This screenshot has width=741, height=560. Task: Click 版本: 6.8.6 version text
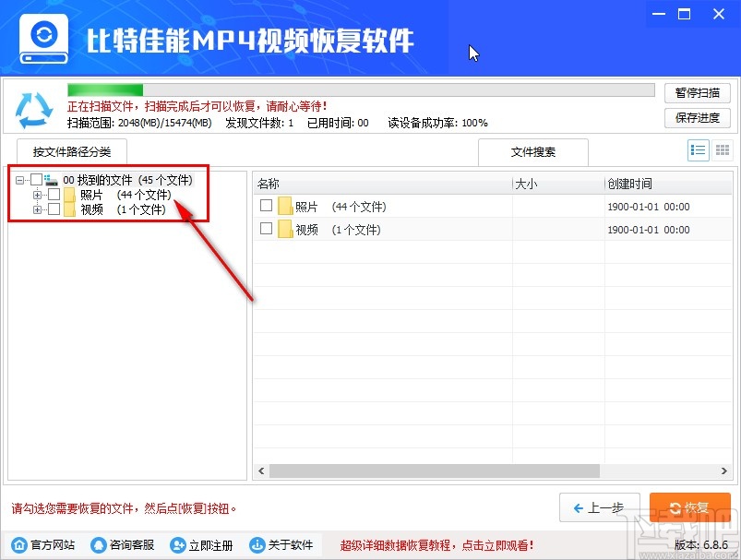700,545
